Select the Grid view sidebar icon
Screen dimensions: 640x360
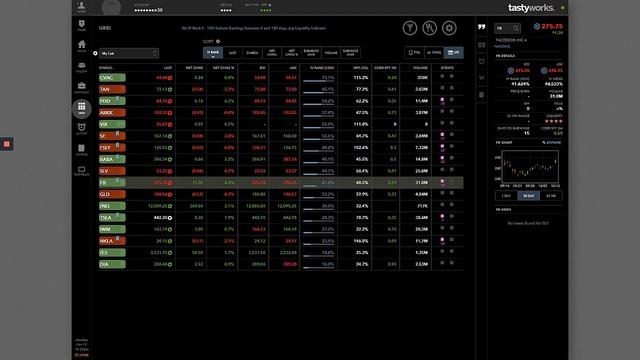pyautogui.click(x=82, y=108)
